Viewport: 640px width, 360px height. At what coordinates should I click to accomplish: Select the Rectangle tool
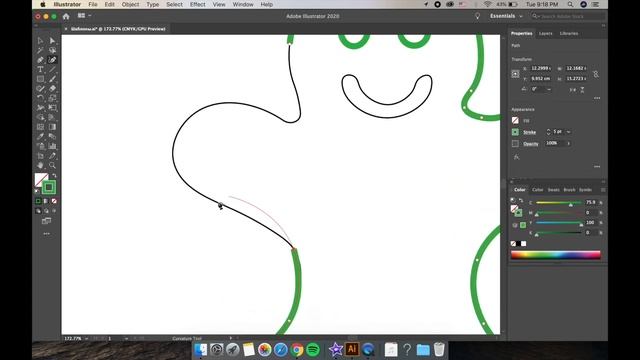(x=40, y=79)
